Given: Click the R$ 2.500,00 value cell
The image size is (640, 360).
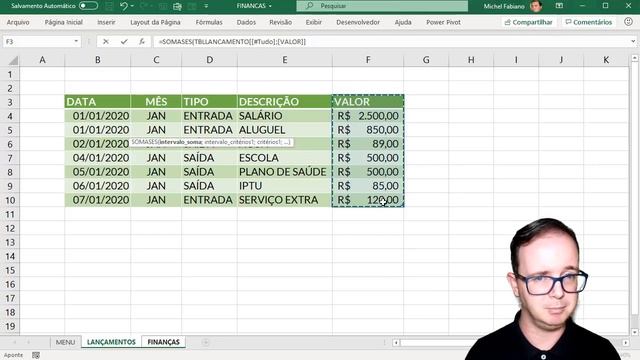Looking at the screenshot, I should tap(368, 116).
